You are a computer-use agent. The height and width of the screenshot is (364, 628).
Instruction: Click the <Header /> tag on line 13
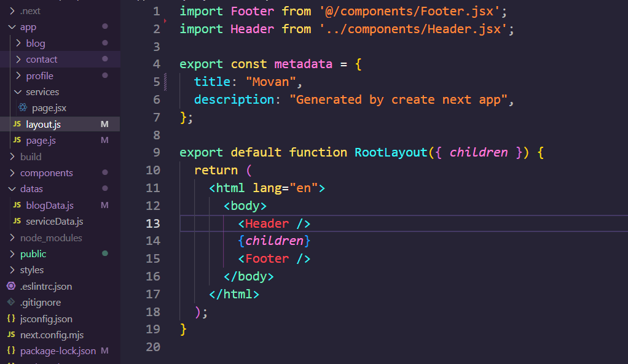[x=274, y=223]
